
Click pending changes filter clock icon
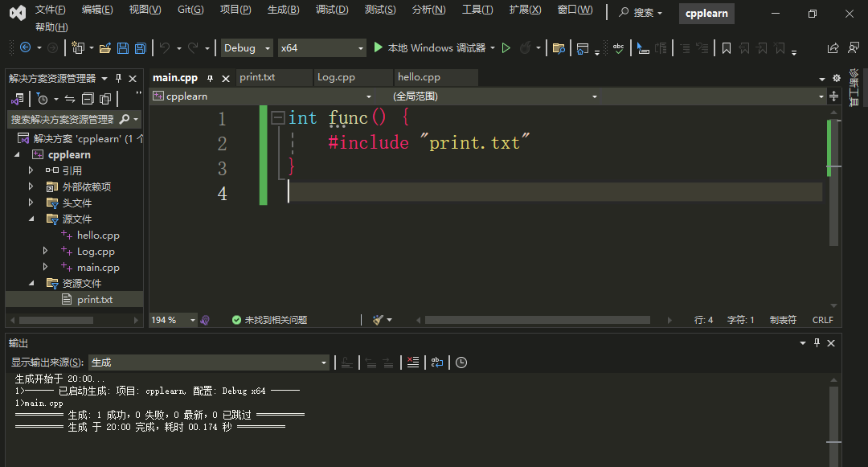[42, 99]
